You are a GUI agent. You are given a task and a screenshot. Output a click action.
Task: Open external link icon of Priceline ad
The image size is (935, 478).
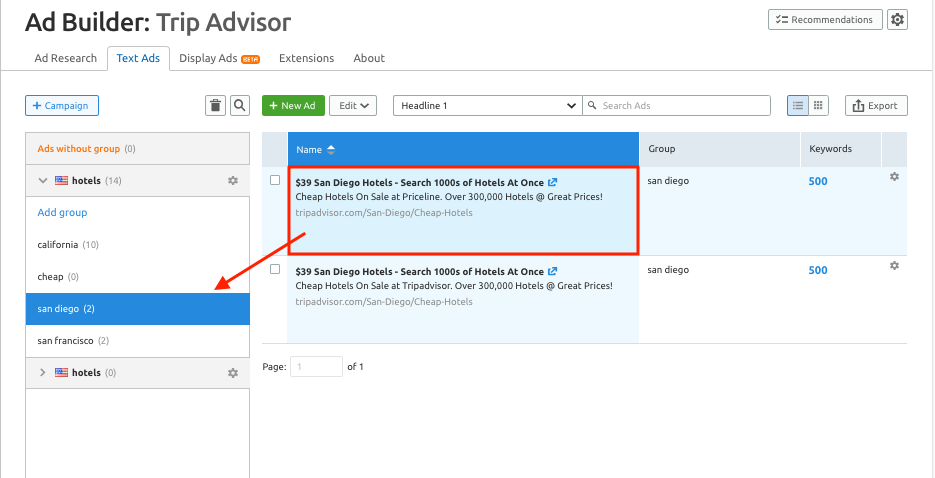click(553, 182)
